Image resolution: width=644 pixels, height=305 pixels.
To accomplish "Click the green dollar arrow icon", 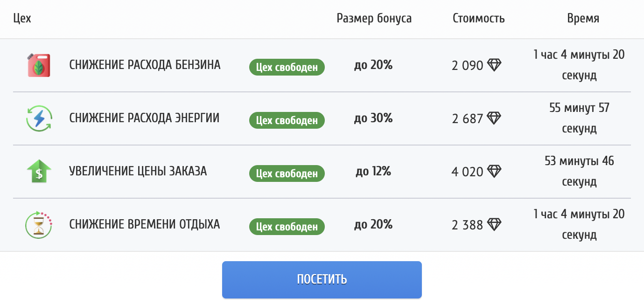I will click(39, 172).
